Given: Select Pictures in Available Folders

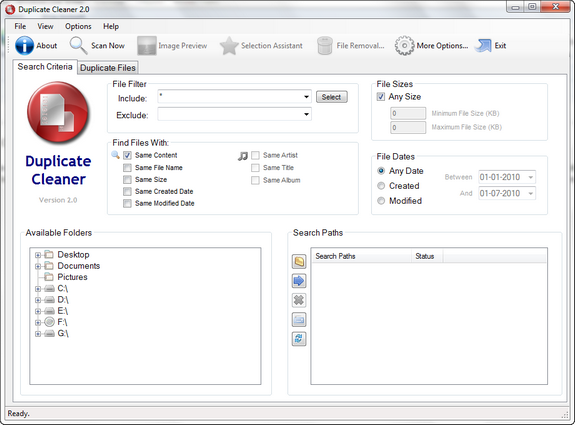Looking at the screenshot, I should coord(72,277).
